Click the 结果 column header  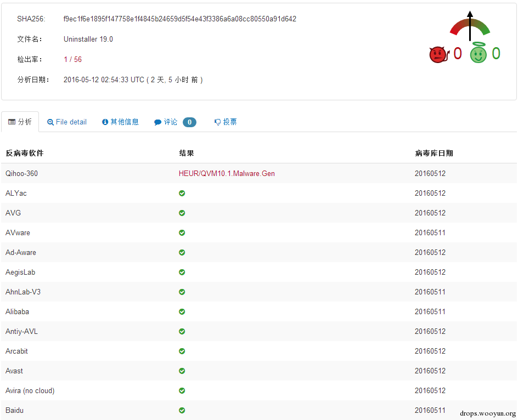187,153
